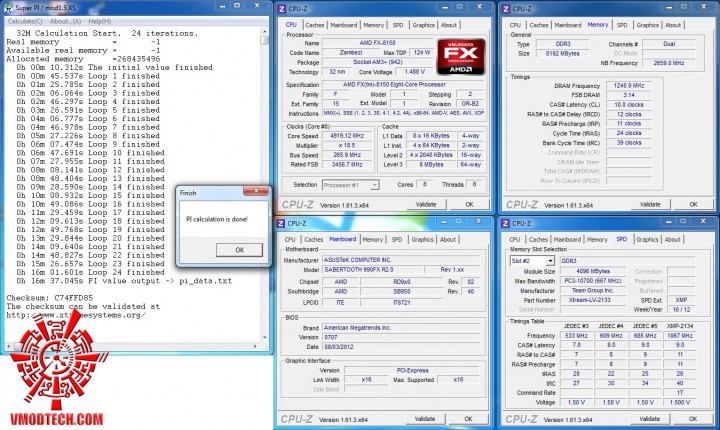720x430 pixels.
Task: Click the PI value output pi_data.txt line
Action: coord(124,281)
